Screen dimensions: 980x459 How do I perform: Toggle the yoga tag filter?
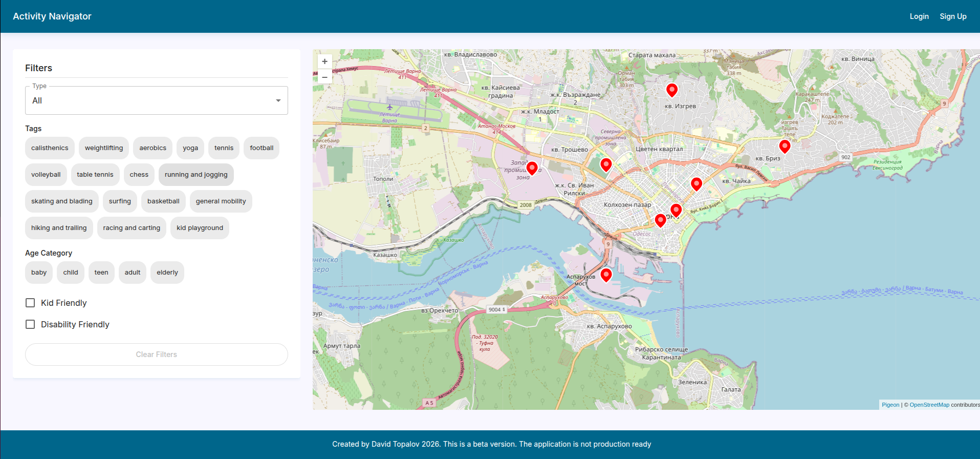pos(190,148)
